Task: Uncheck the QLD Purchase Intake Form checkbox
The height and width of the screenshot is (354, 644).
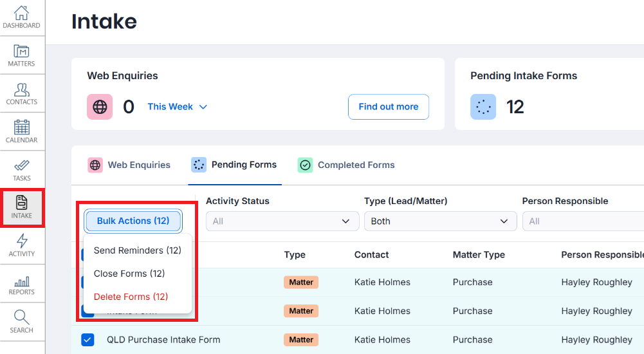Action: [87, 340]
